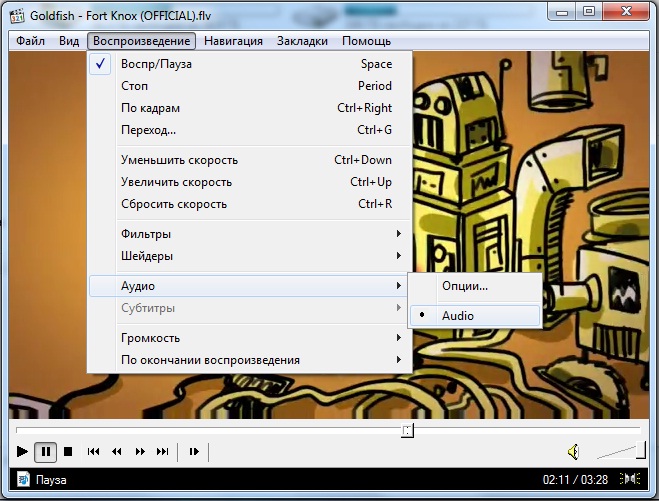Click the volume slider handle
Viewport: 659px width, 501px height.
(641, 450)
